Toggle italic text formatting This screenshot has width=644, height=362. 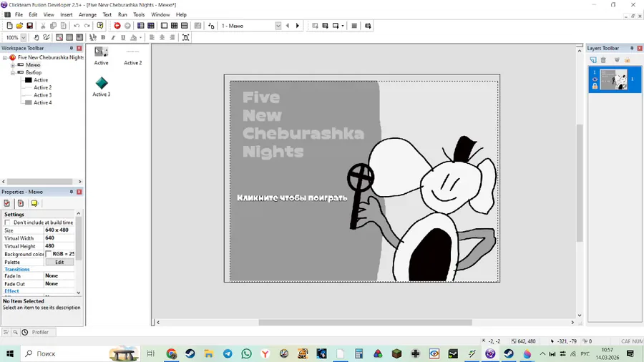click(113, 37)
